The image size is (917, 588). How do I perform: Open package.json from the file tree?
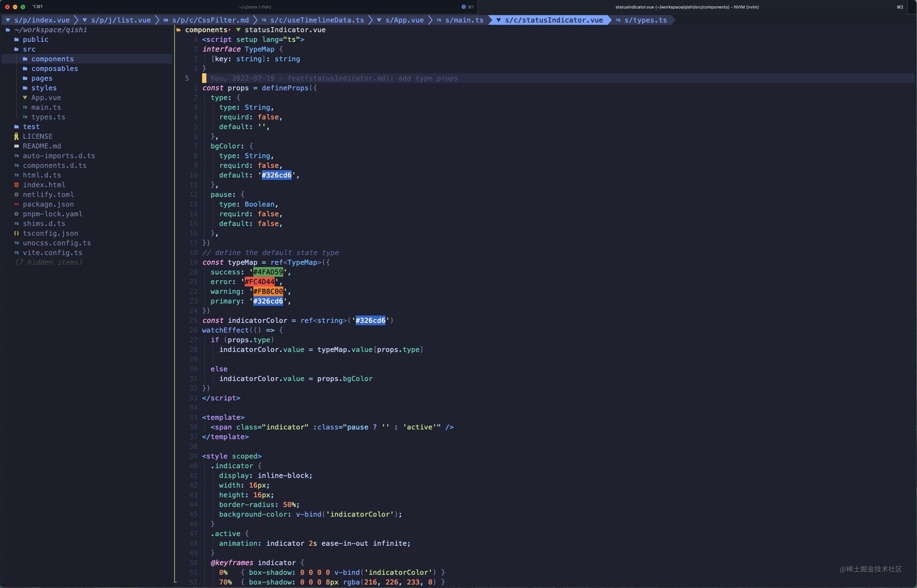pos(48,204)
